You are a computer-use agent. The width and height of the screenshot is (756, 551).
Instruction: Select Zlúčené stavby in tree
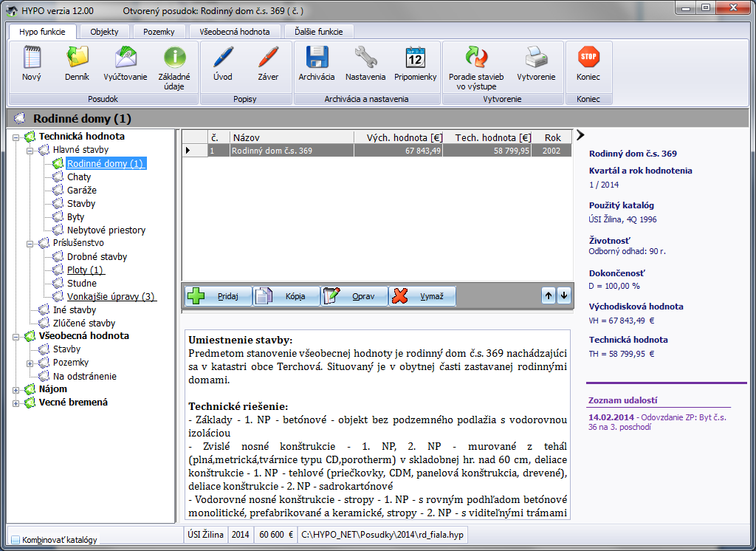(x=84, y=324)
